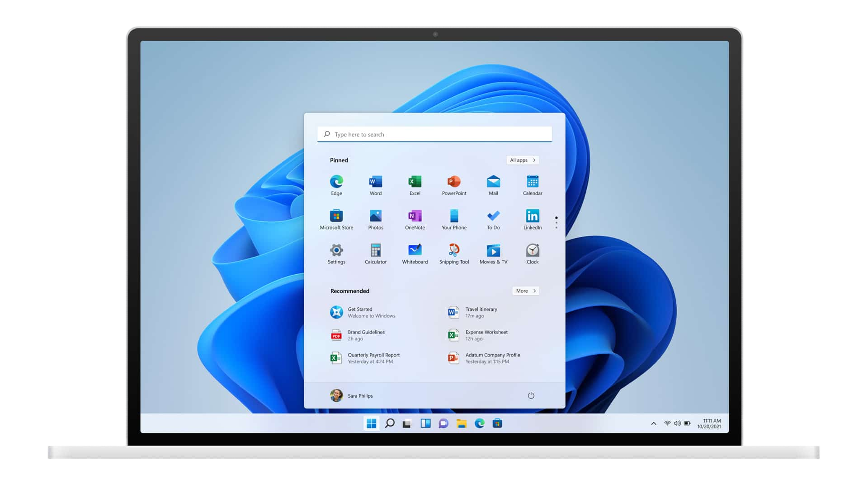Show more recommended items
This screenshot has height=488, width=868.
click(x=526, y=291)
